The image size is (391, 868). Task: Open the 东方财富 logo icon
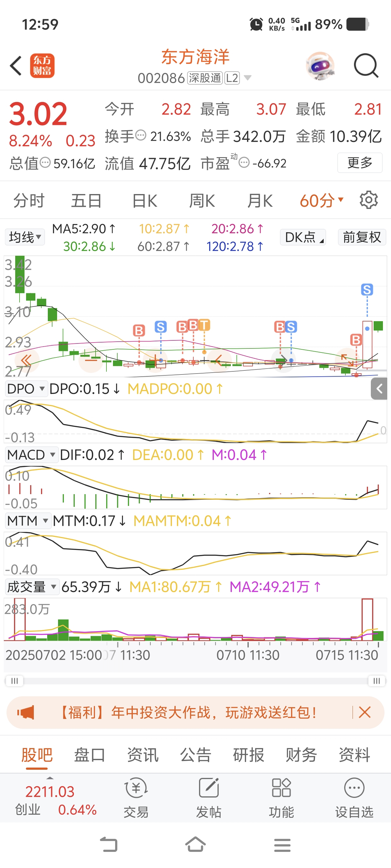tap(42, 66)
